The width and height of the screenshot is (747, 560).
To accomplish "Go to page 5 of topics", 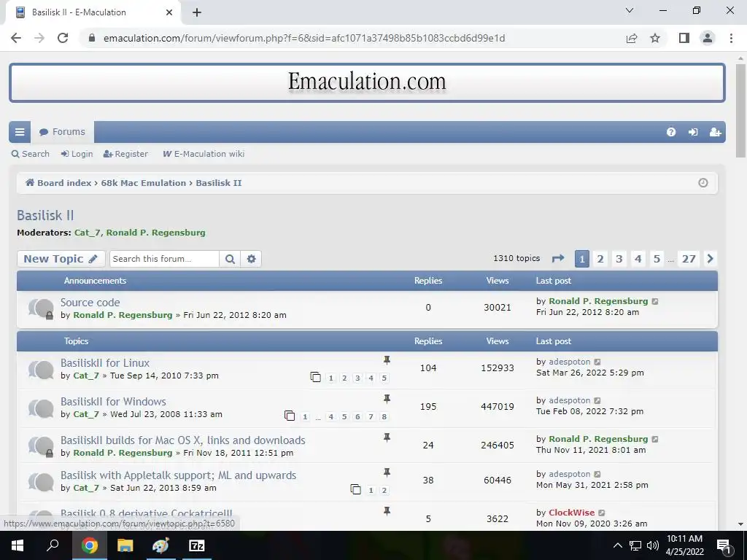I will click(x=657, y=259).
